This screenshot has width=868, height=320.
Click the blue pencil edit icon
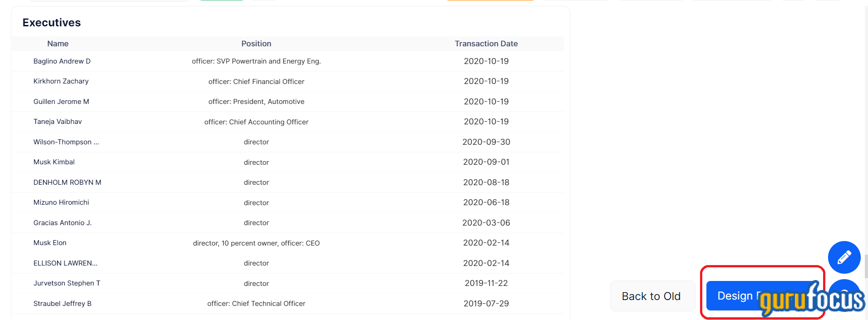844,257
